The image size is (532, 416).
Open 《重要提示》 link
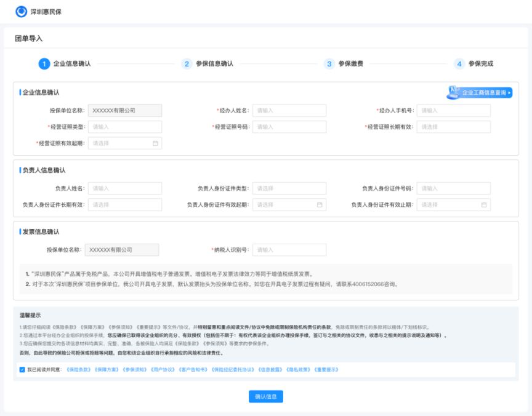coord(326,370)
